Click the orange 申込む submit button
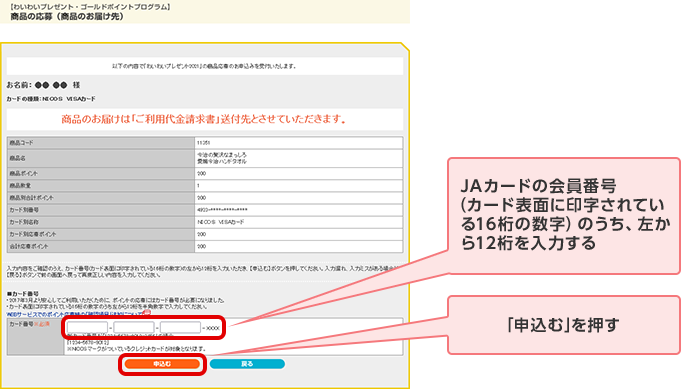 (x=162, y=364)
